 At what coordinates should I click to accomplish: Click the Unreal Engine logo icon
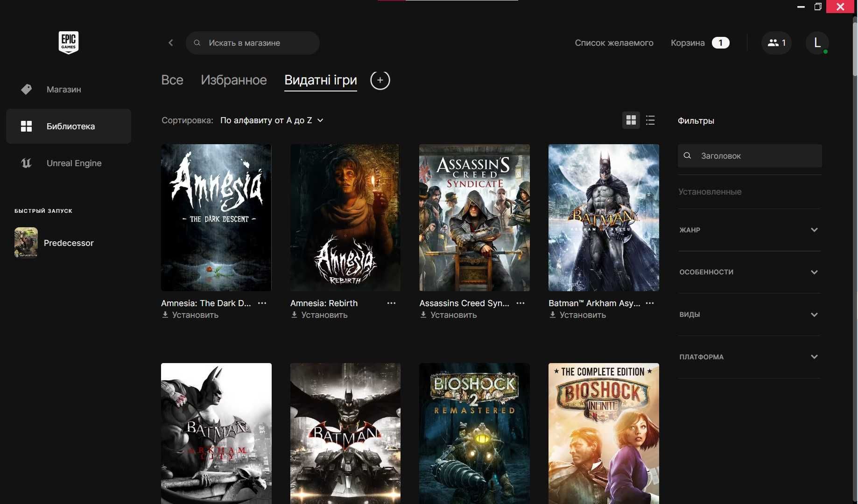pyautogui.click(x=27, y=163)
